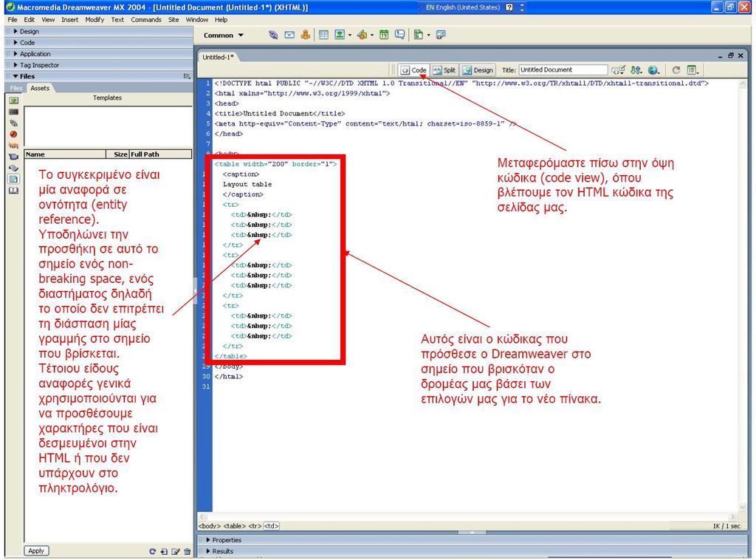
Task: Expand the Results panel
Action: [x=208, y=551]
